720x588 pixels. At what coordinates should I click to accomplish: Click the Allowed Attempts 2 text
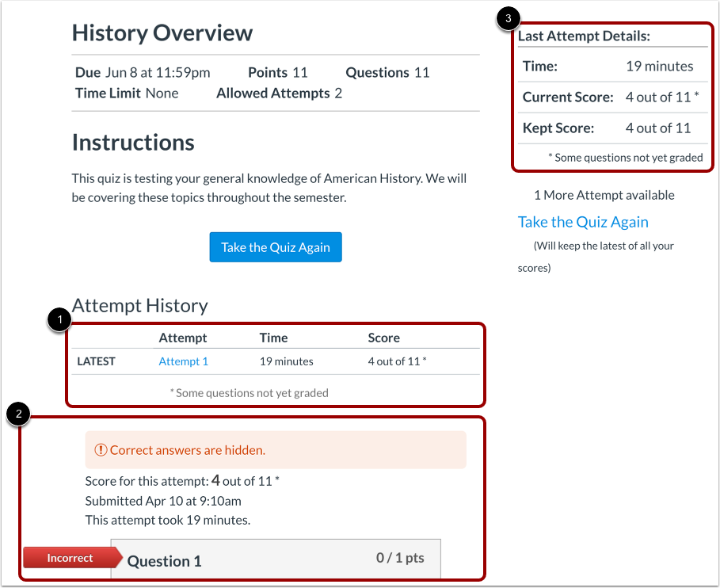[x=279, y=94]
